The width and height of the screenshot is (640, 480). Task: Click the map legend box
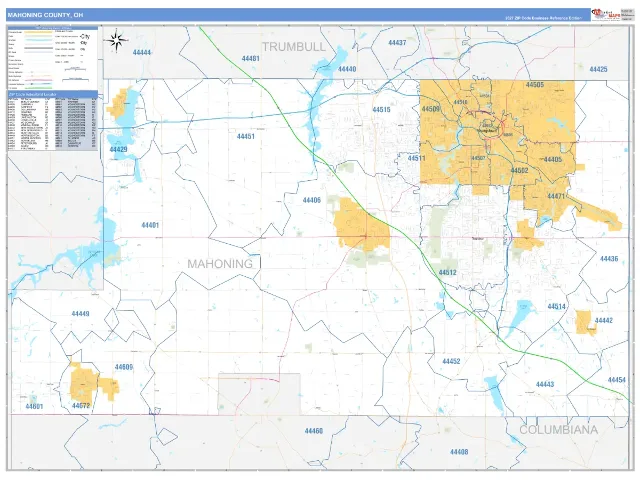pyautogui.click(x=53, y=58)
